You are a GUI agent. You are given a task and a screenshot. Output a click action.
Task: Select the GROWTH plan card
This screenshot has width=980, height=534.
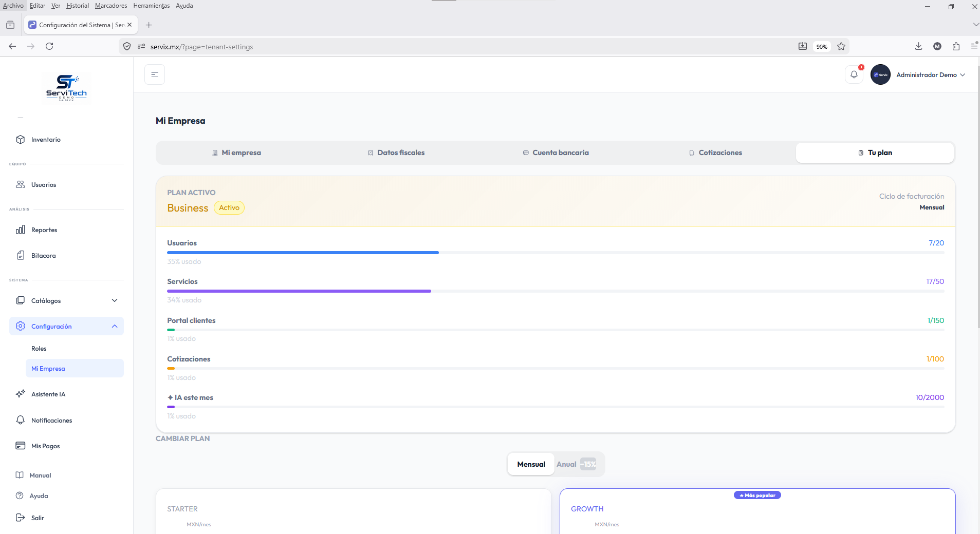[x=757, y=511]
